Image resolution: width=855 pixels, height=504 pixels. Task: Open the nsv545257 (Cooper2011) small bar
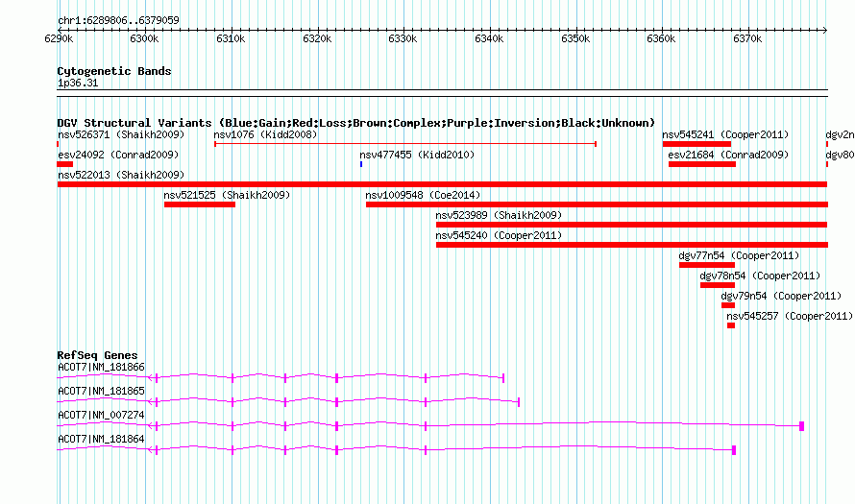731,325
